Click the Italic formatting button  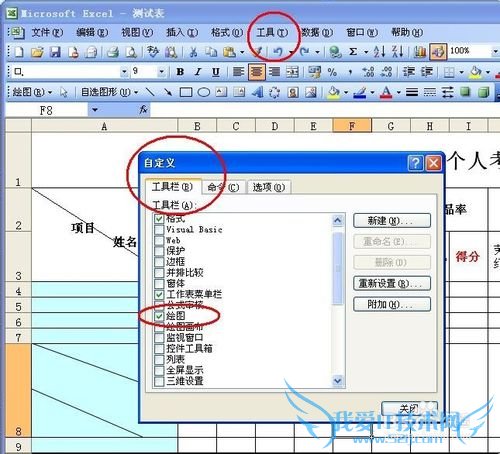coord(198,72)
